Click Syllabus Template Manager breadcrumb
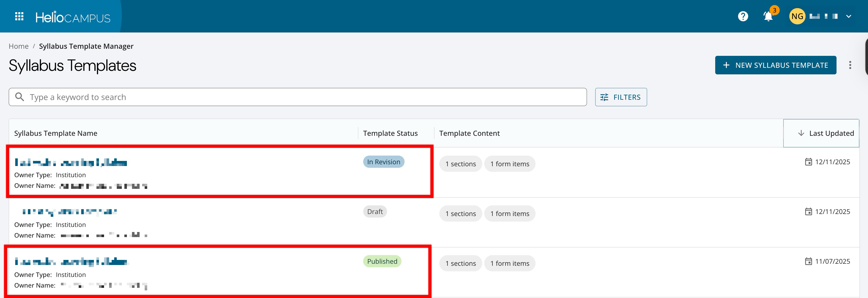 (86, 46)
